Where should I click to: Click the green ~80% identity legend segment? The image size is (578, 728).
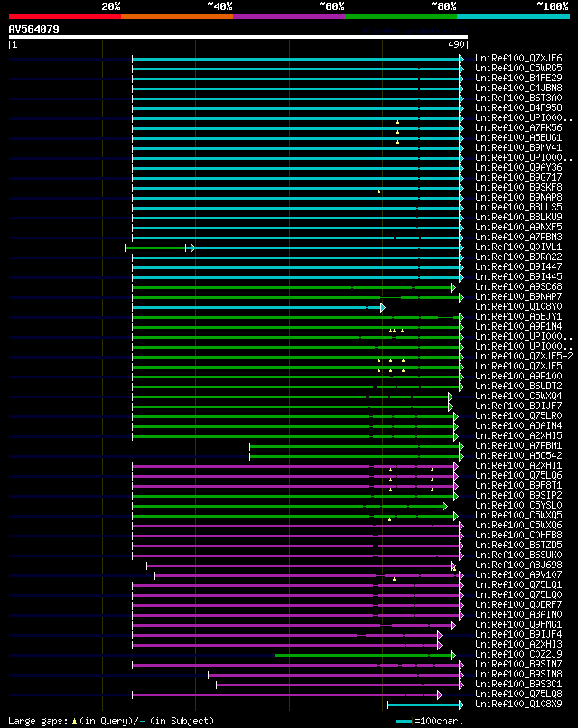point(401,16)
